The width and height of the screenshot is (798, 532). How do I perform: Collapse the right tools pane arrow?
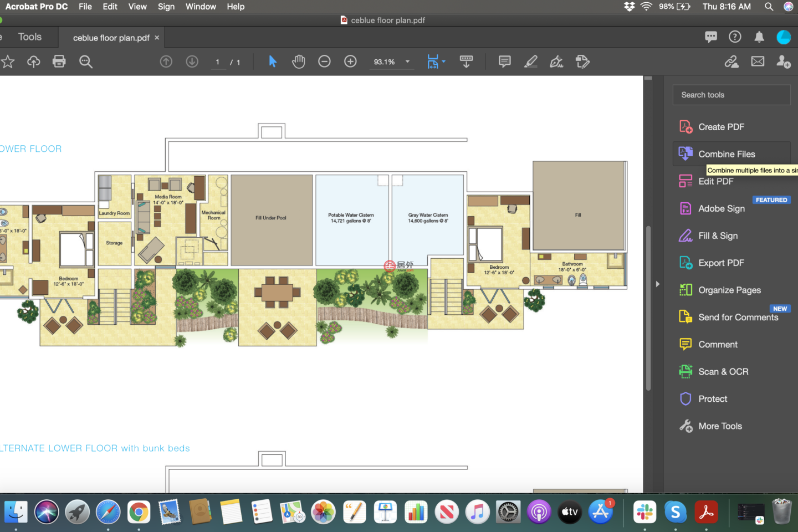(x=658, y=284)
